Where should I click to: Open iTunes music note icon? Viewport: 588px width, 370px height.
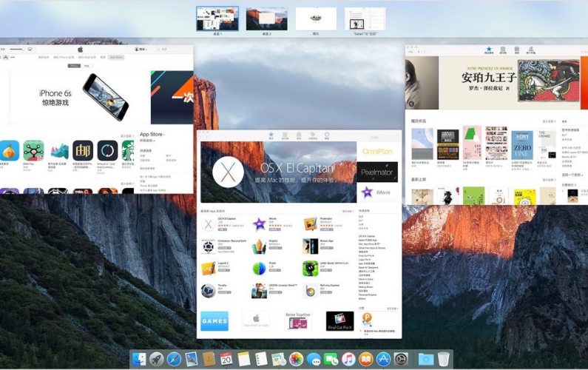[x=348, y=359]
